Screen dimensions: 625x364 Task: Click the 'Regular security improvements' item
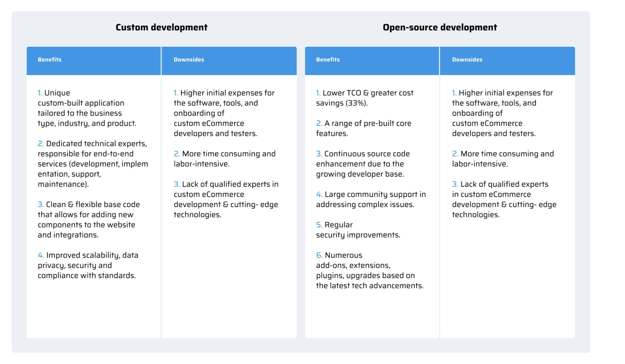(359, 230)
